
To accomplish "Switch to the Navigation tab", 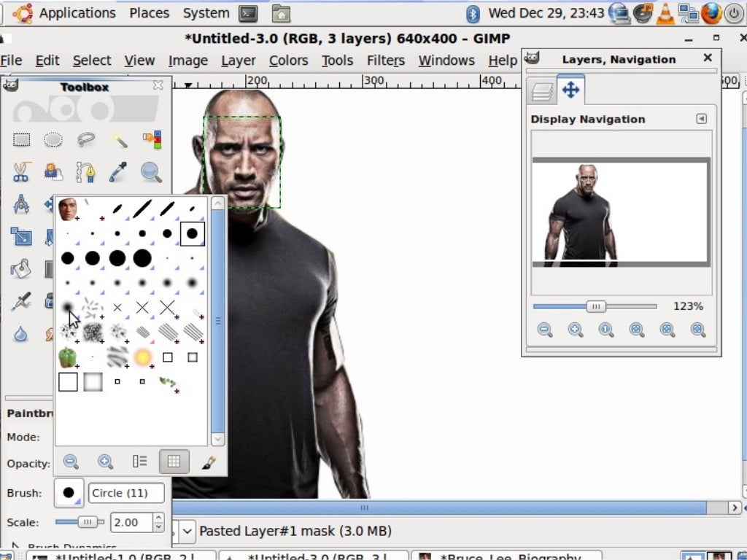I will tap(570, 90).
